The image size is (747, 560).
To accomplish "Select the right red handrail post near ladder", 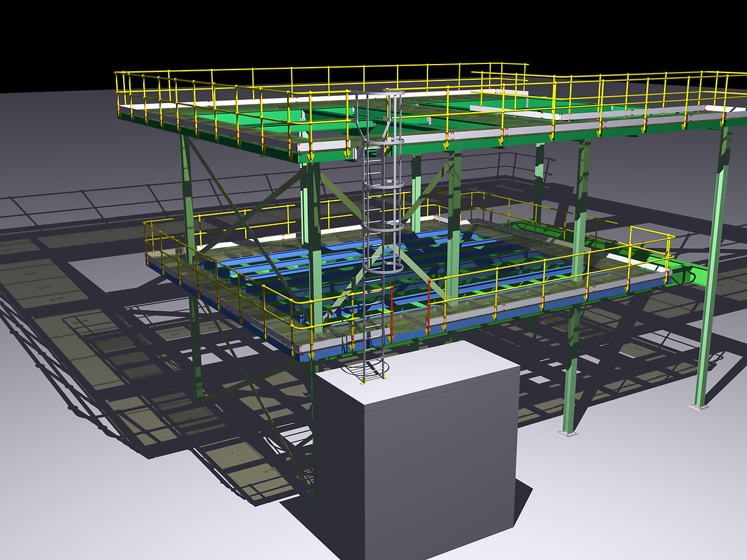I will [x=428, y=307].
